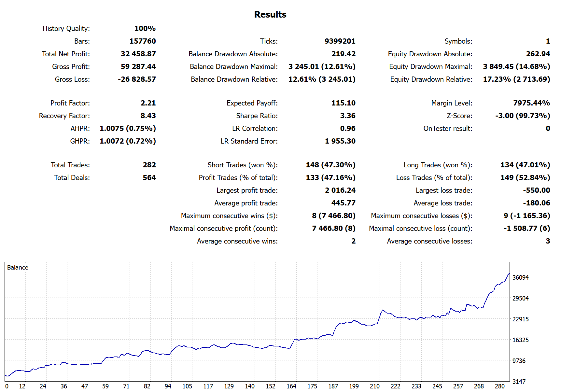Click the Average consecutive wins value "2"

[x=354, y=241]
